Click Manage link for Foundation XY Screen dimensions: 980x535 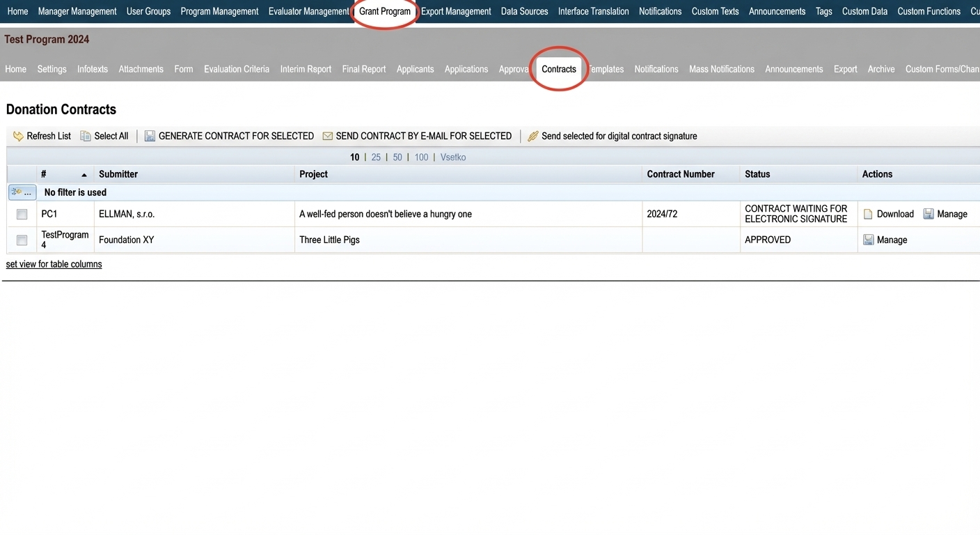[x=892, y=240]
